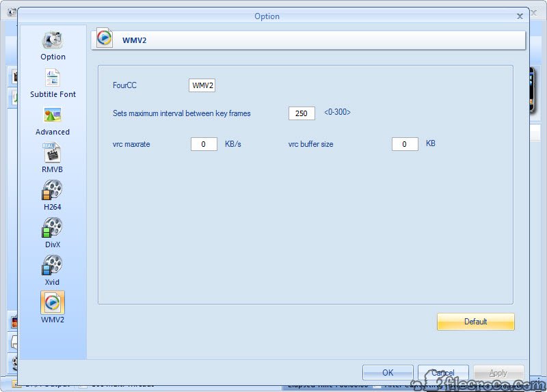Edit the vrc maxrate field
This screenshot has height=392, width=547.
point(204,144)
